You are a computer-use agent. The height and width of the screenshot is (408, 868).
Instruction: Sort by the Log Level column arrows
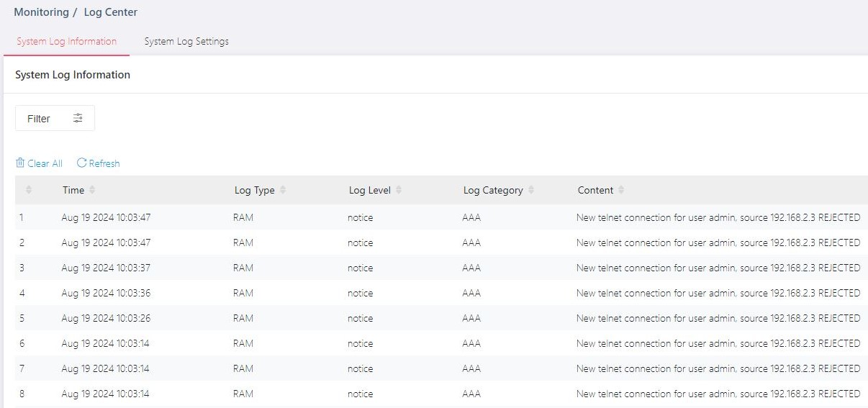point(399,190)
